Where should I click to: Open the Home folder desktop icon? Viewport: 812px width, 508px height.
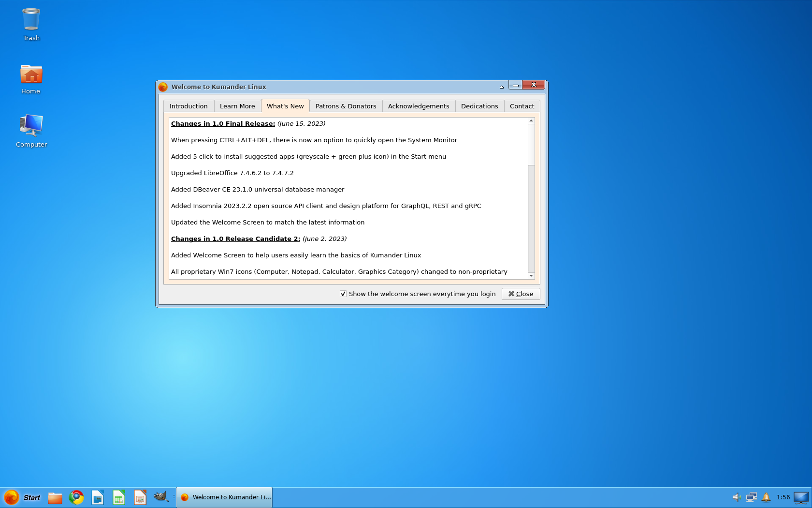click(31, 79)
